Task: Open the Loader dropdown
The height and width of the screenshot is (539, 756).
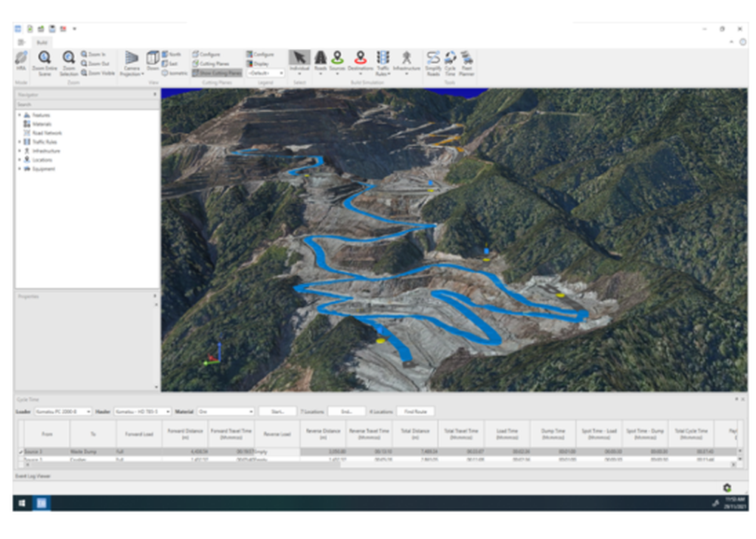Action: point(63,412)
